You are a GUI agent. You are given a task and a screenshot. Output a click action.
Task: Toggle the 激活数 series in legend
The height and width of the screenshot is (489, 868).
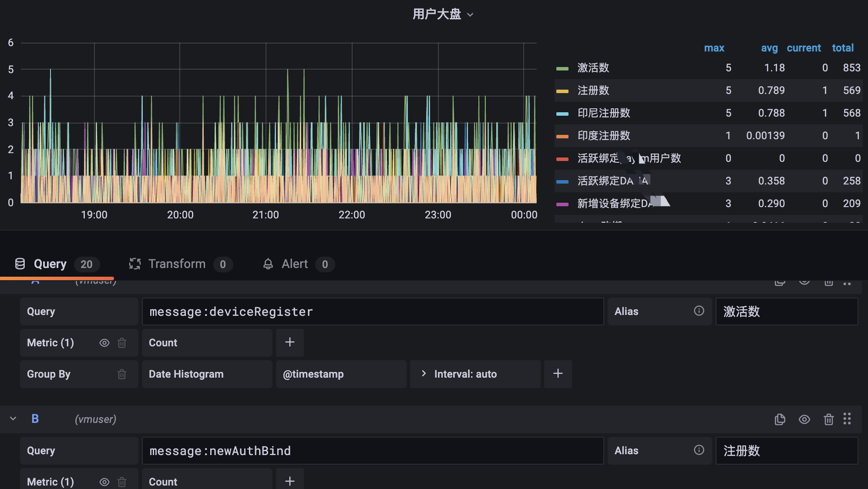coord(593,68)
